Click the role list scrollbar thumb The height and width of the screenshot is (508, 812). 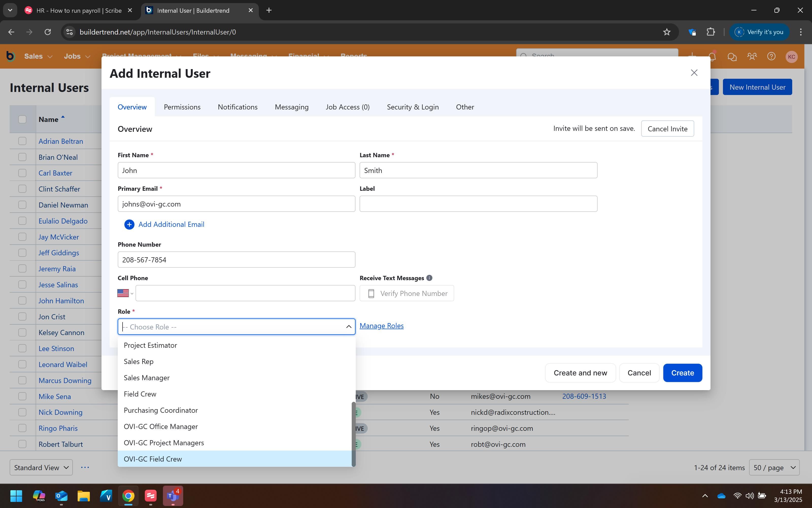coord(353,434)
